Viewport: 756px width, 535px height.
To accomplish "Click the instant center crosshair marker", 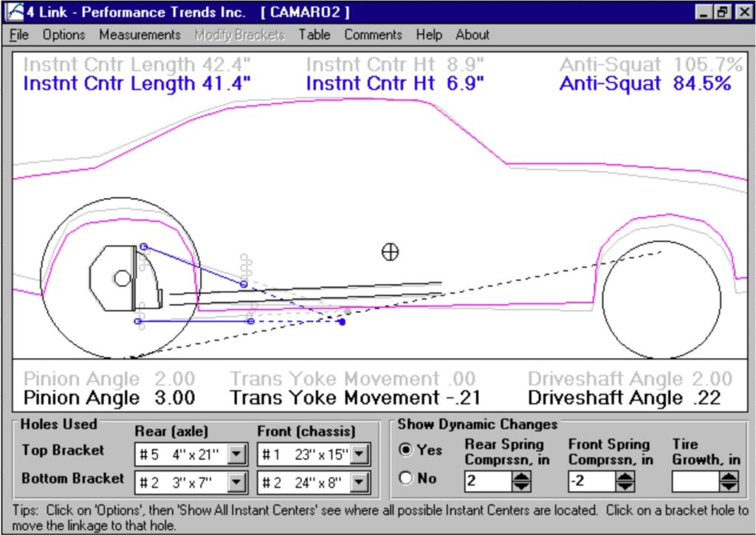I will pyautogui.click(x=390, y=252).
